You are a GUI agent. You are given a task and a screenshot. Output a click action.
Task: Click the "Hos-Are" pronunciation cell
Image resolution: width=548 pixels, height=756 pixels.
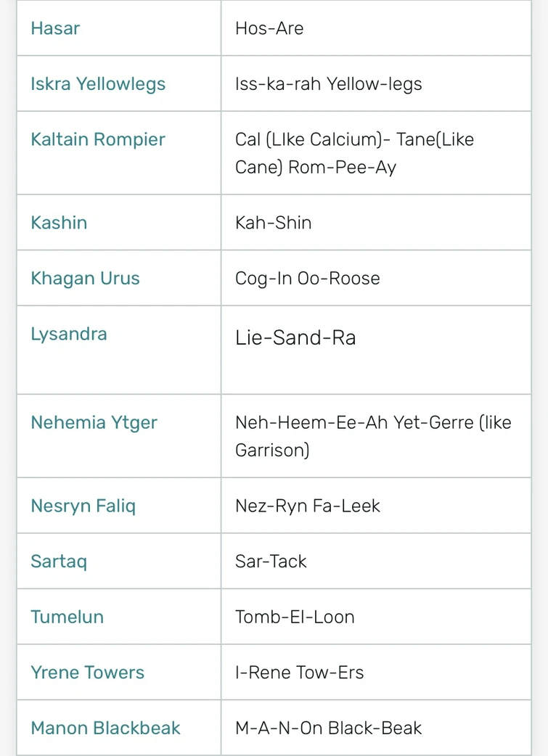click(x=269, y=28)
